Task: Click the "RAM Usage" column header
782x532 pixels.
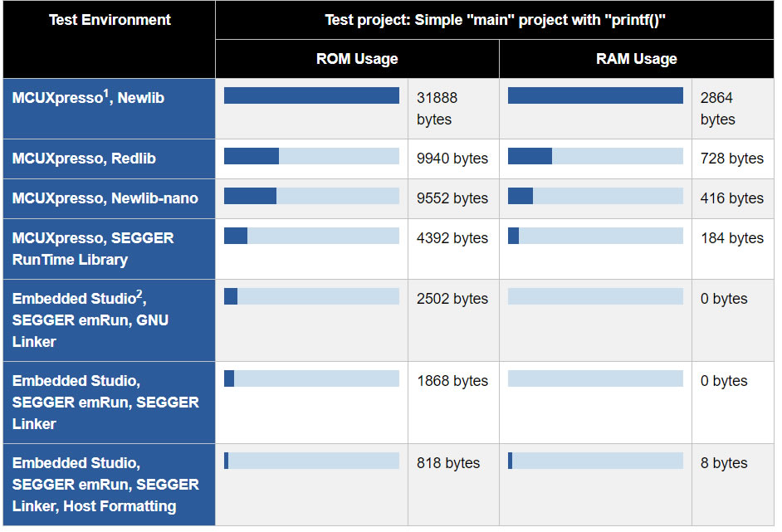Action: click(637, 59)
